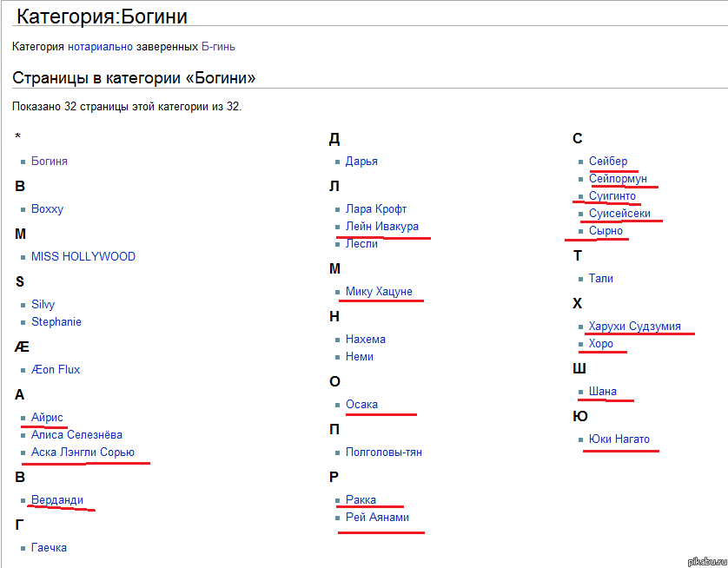
Task: Open the Boxxy article link
Action: (x=47, y=208)
